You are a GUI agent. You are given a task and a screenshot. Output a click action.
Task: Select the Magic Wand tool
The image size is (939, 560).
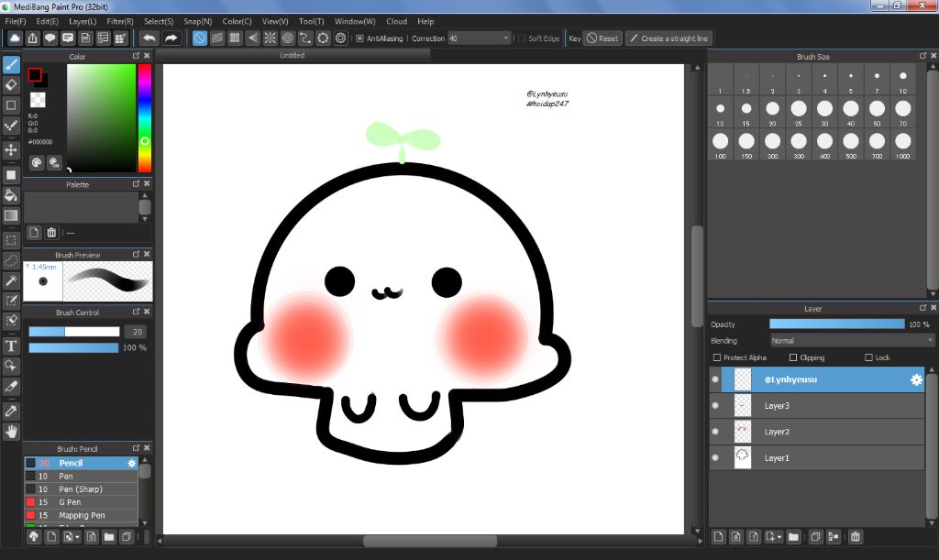(x=11, y=280)
